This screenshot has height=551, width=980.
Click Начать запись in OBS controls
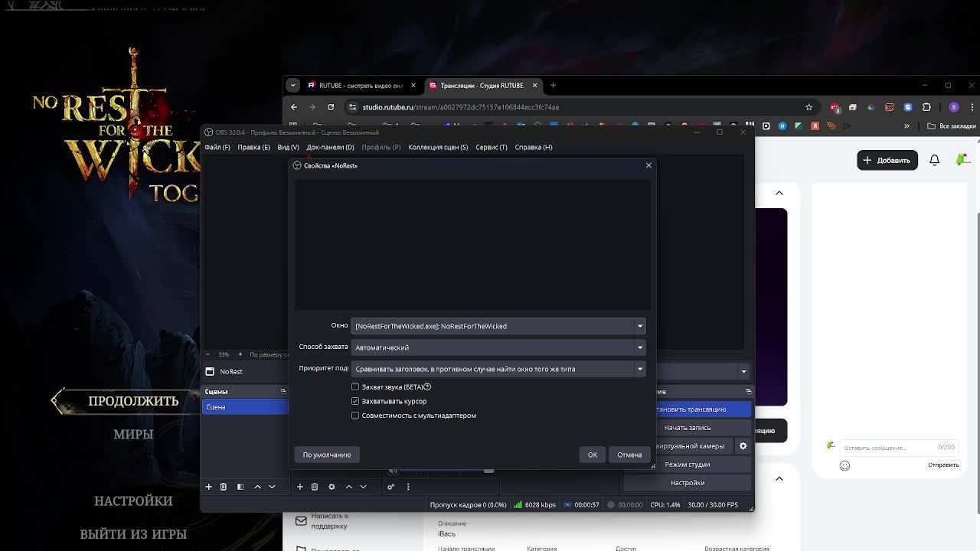(x=688, y=428)
